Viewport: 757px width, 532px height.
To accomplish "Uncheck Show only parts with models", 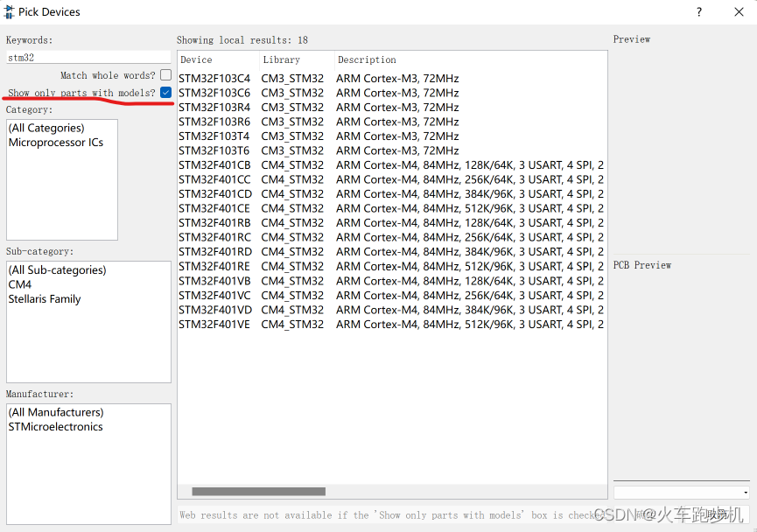I will tap(165, 92).
